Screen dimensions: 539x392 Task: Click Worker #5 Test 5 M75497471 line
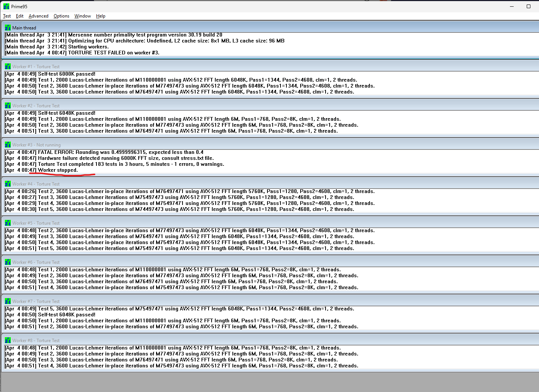179,249
